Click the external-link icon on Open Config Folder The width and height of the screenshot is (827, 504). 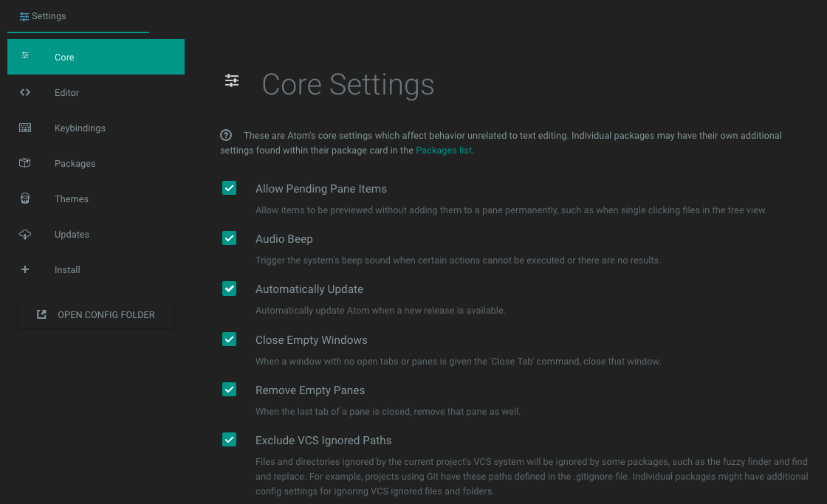coord(42,314)
